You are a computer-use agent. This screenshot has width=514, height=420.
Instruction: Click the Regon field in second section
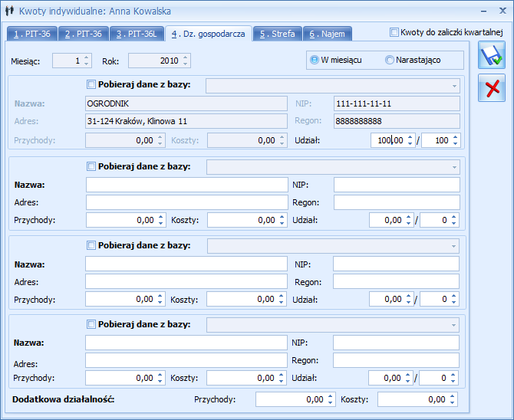coord(397,202)
